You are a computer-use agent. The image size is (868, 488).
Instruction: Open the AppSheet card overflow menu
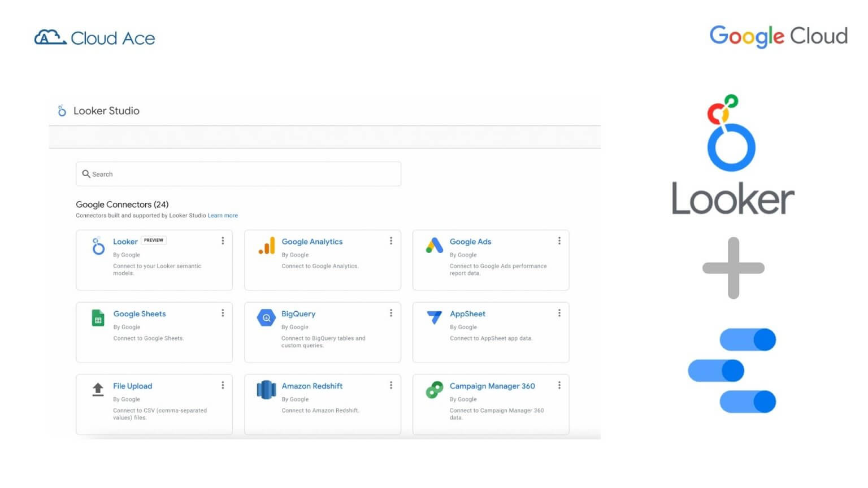(559, 312)
